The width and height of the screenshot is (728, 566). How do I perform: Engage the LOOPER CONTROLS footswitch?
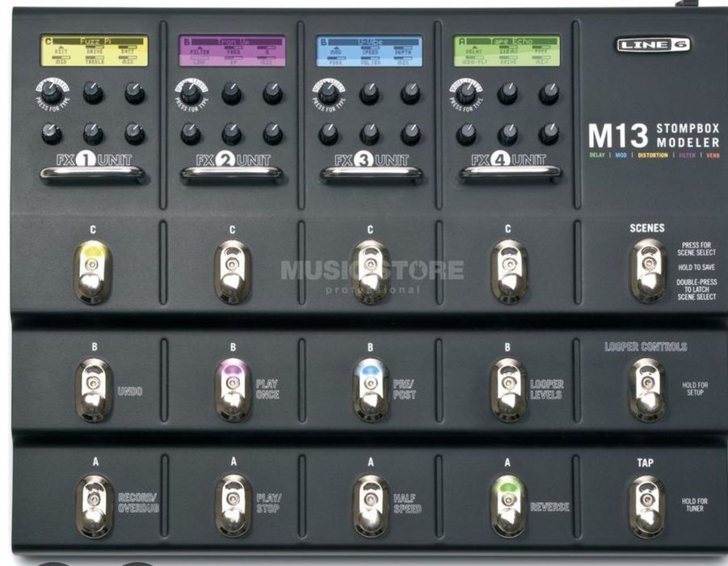[646, 390]
